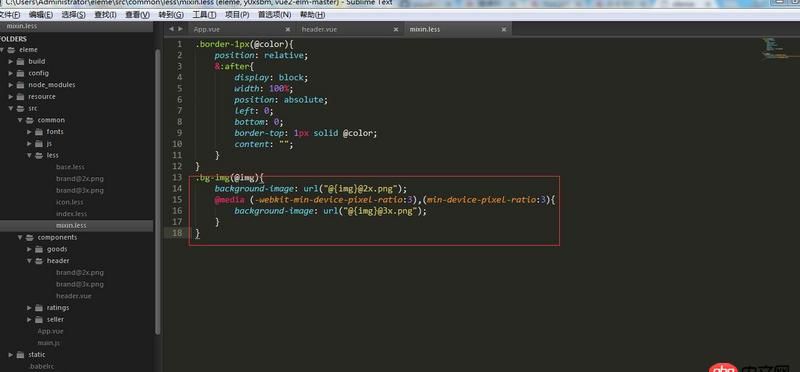Switch to the App.vue tab
Viewport: 800px width, 372px height.
point(207,30)
